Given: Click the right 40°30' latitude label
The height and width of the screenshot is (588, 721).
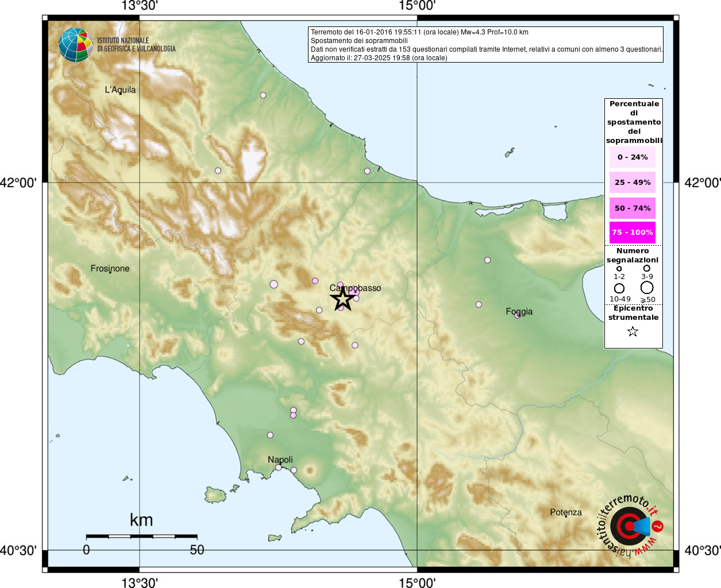Looking at the screenshot, I should [702, 550].
